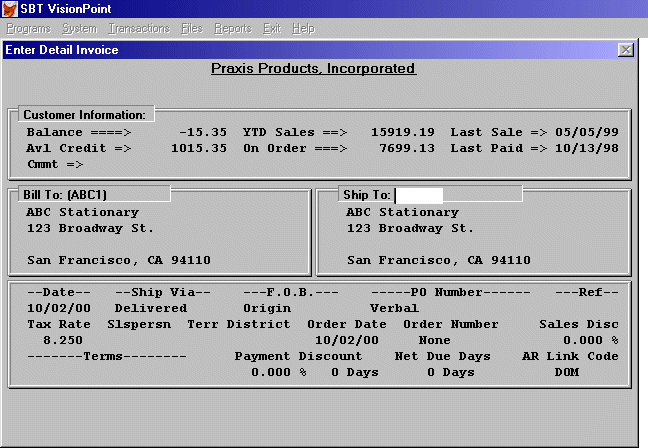Click San Francisco, CA 94110 in Bill To
Screen dimensions: 648x448
coord(119,260)
